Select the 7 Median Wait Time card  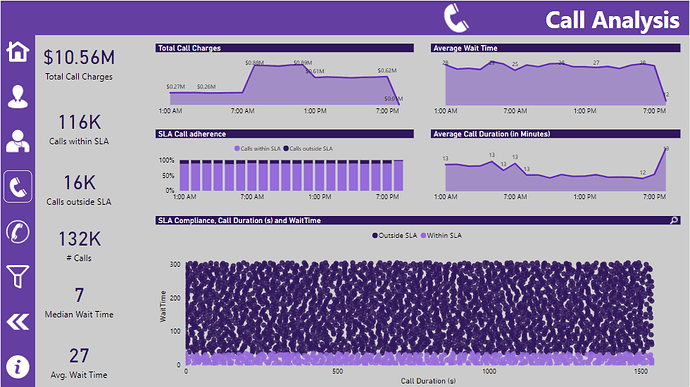coord(79,302)
